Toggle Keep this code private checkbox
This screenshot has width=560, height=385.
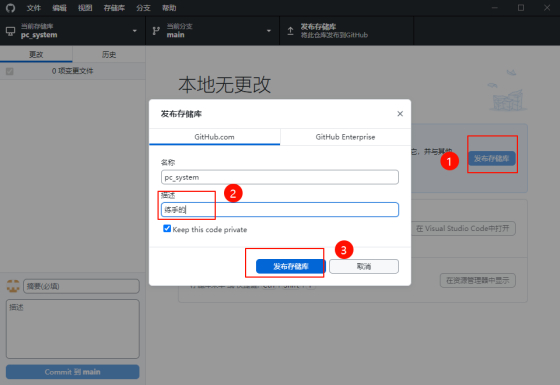click(x=167, y=229)
